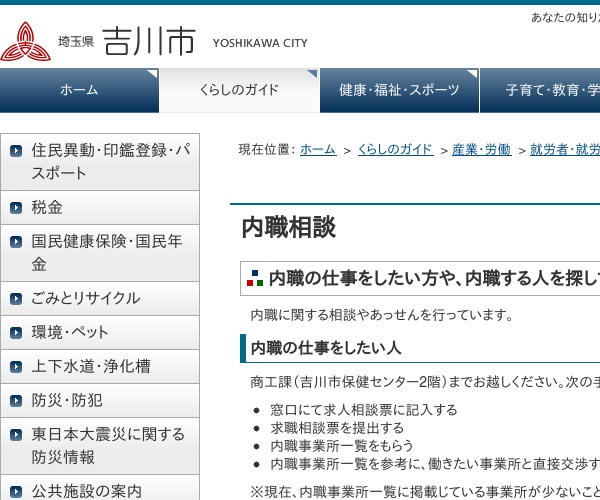Click arrow icon beside 税金
Image resolution: width=600 pixels, height=500 pixels.
(16, 208)
